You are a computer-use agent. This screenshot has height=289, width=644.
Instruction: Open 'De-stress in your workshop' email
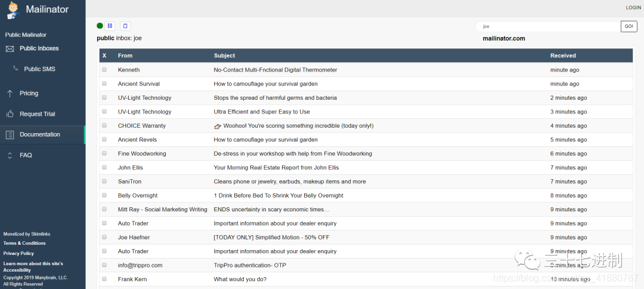coord(293,153)
